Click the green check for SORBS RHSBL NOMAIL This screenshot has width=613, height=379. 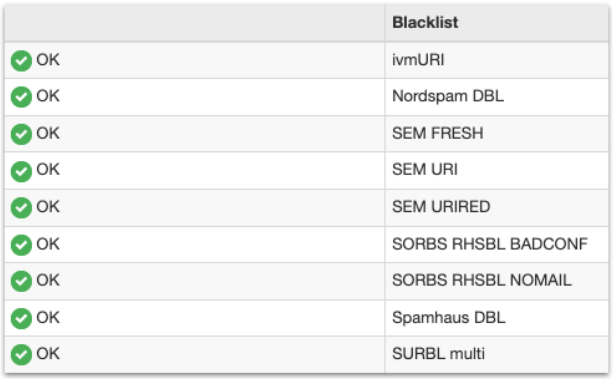[21, 281]
